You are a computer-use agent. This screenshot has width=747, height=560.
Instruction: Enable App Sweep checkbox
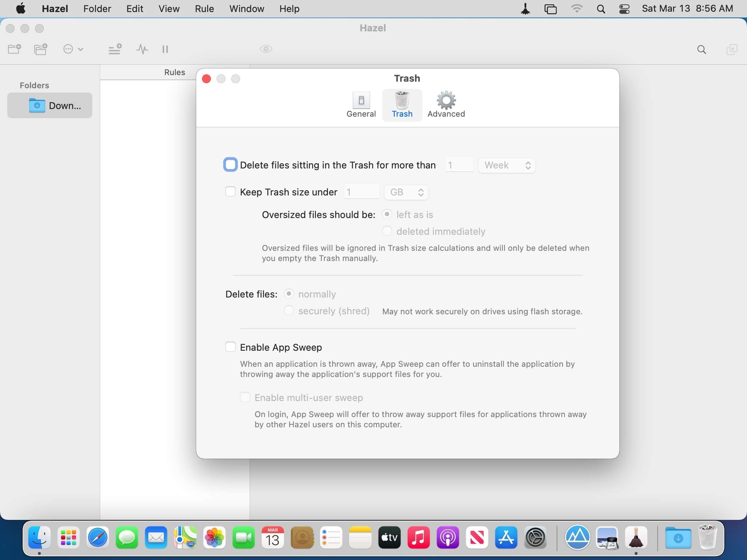pyautogui.click(x=230, y=347)
